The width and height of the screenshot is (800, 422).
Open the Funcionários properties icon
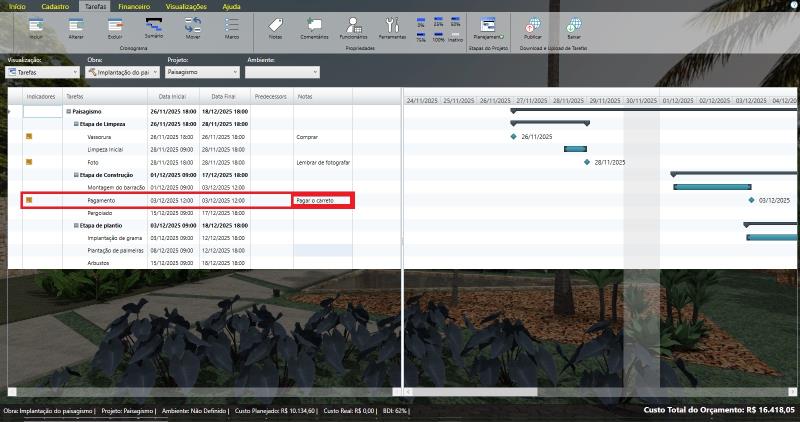(353, 27)
